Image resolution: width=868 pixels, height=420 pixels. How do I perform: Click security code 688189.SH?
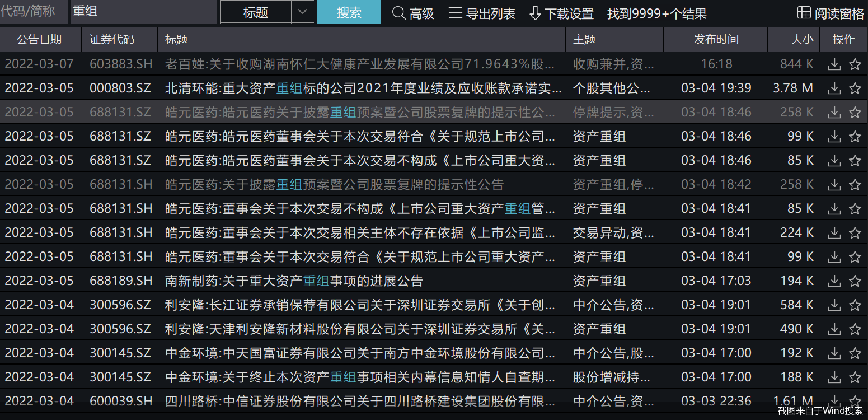click(x=121, y=281)
